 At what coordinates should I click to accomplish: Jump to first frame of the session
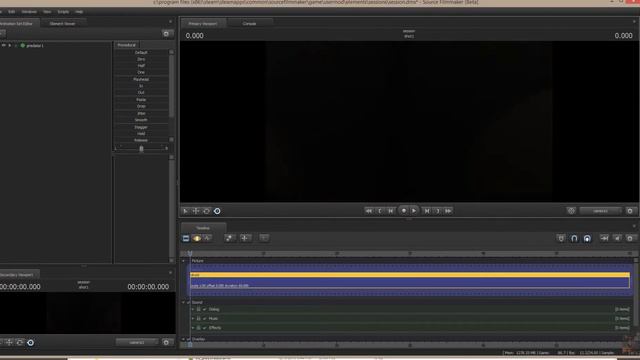[369, 211]
